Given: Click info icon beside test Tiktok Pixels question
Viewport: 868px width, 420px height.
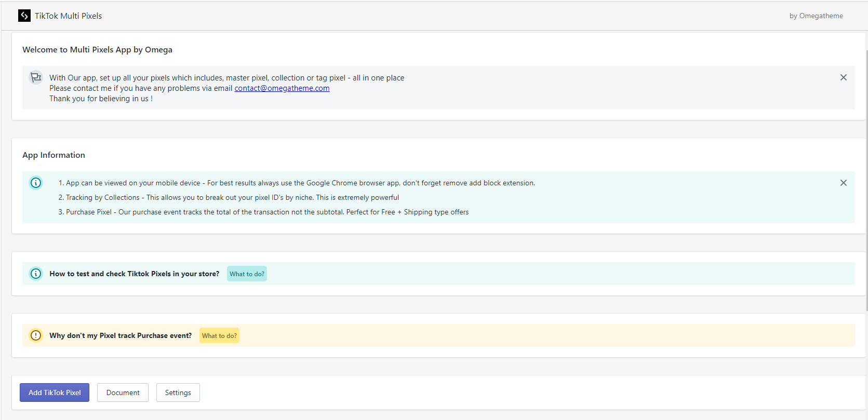Looking at the screenshot, I should coord(36,274).
